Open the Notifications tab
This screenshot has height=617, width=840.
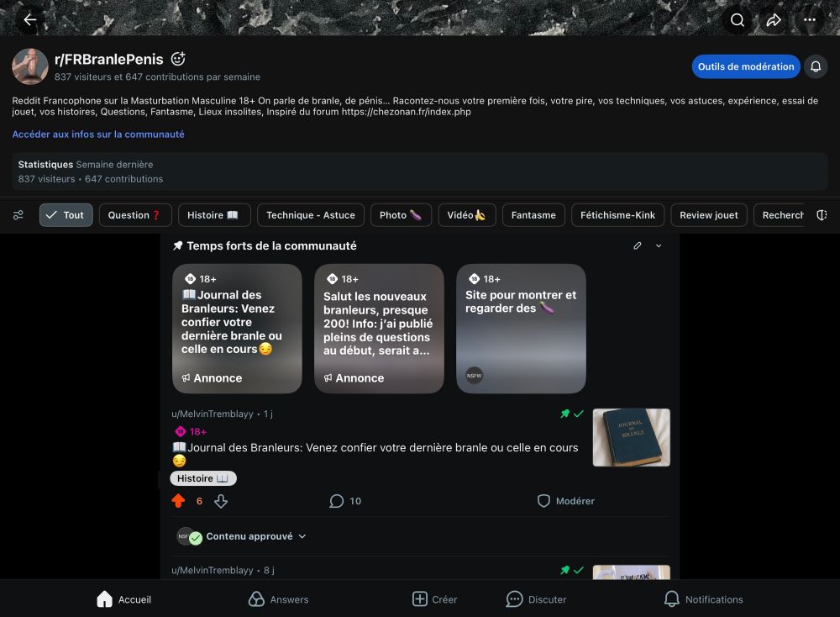(703, 599)
